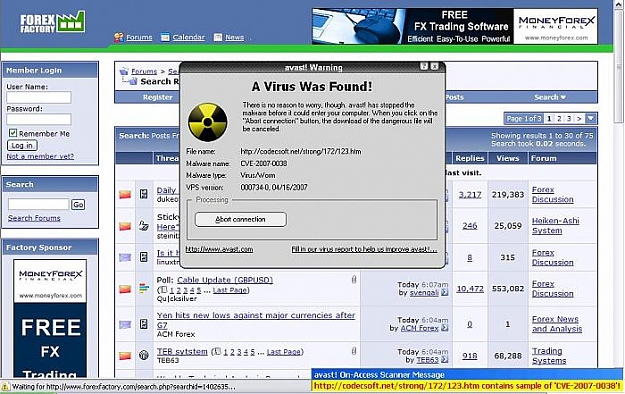Go to last post by svengali arrow
625x394 pixels.
[444, 293]
